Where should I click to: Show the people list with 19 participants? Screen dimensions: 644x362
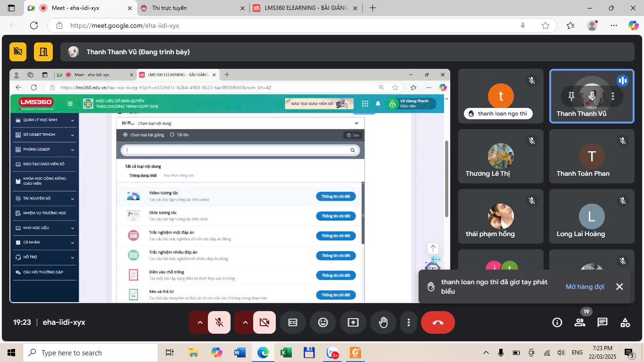coord(580,322)
